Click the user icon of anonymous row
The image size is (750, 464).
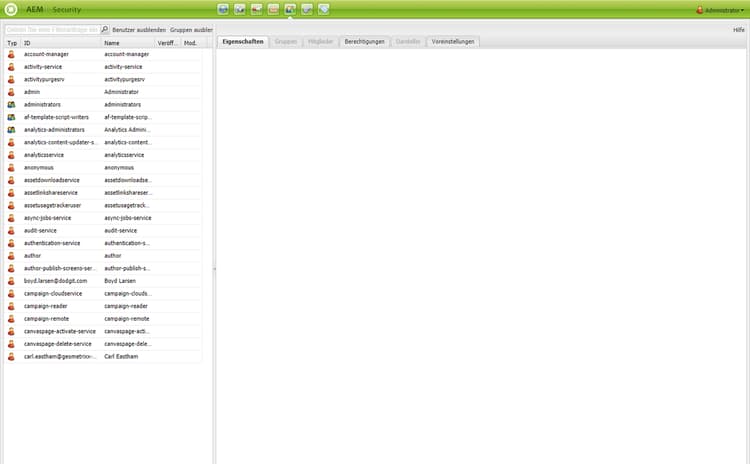11,167
